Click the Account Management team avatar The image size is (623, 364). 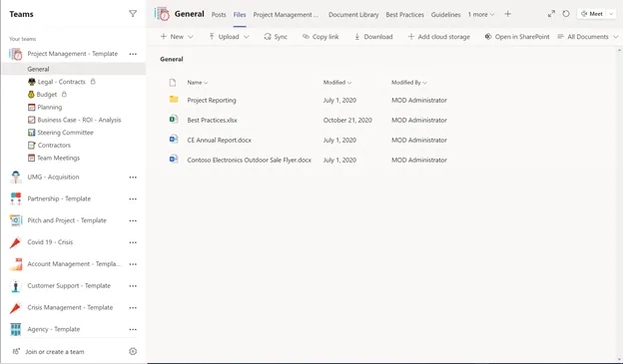click(16, 264)
